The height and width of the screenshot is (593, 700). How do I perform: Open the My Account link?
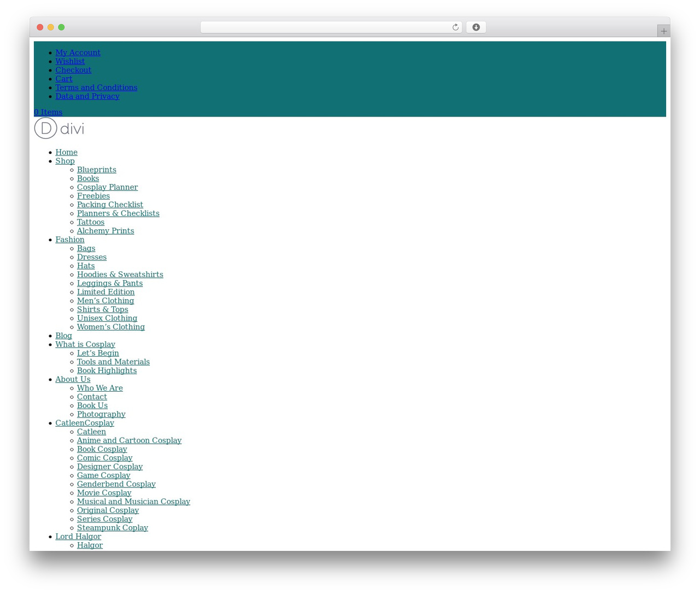click(78, 53)
